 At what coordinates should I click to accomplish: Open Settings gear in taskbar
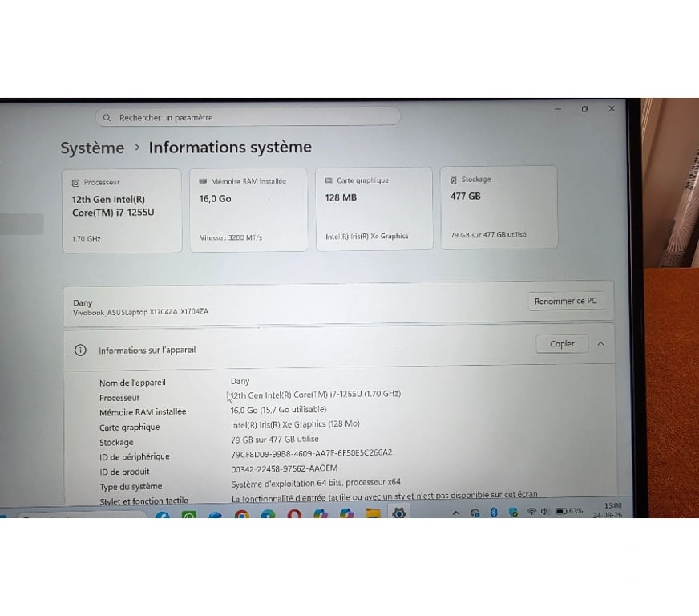click(399, 513)
